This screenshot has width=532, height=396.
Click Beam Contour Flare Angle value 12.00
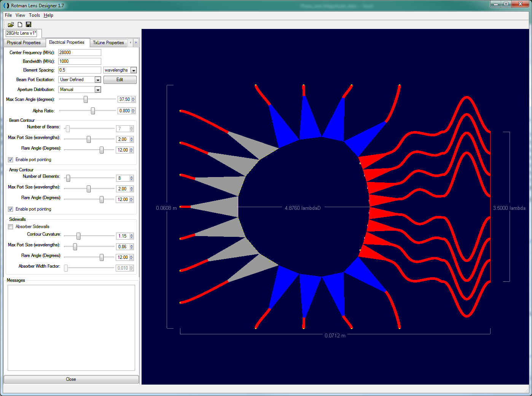click(123, 150)
